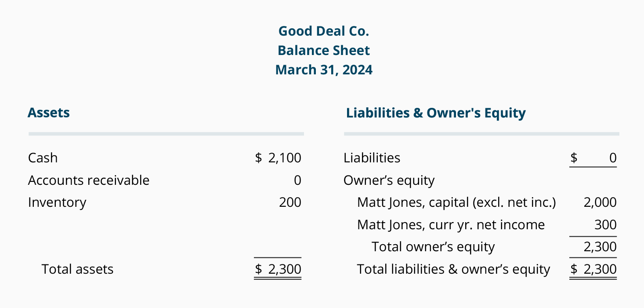
Task: Click the March 31, 2024 date
Action: coord(324,70)
